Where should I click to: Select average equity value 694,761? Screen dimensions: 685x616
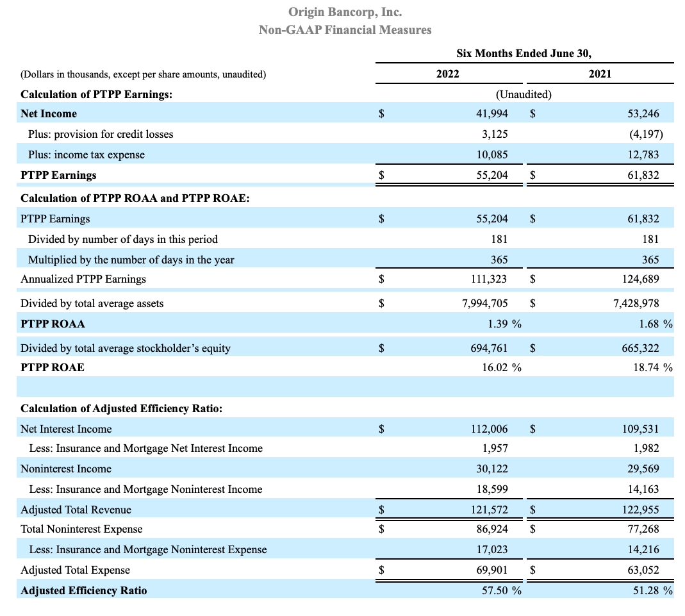pyautogui.click(x=489, y=349)
